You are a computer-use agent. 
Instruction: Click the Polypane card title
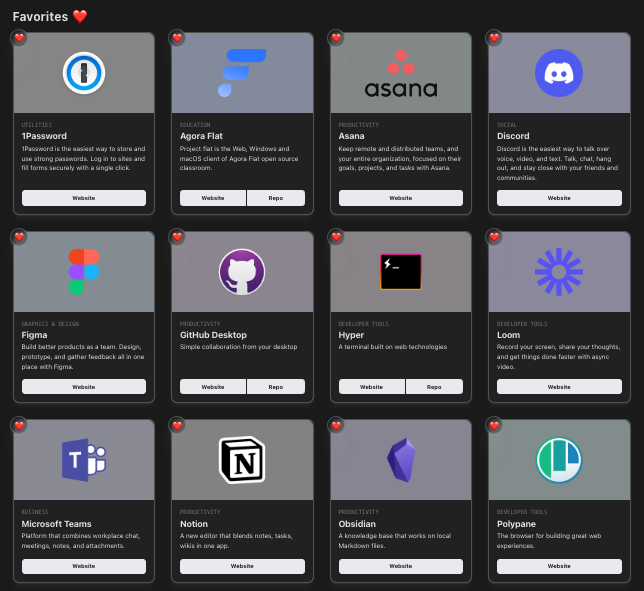click(x=516, y=524)
